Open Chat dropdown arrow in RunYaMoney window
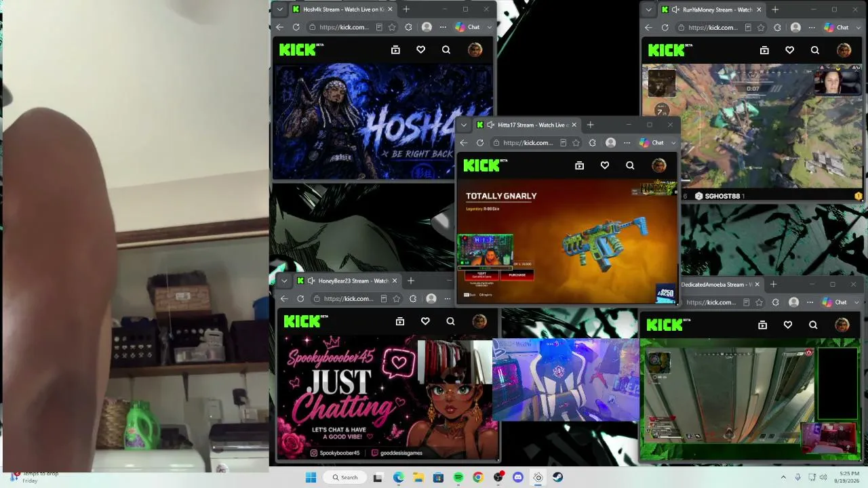The width and height of the screenshot is (868, 488). pos(859,27)
